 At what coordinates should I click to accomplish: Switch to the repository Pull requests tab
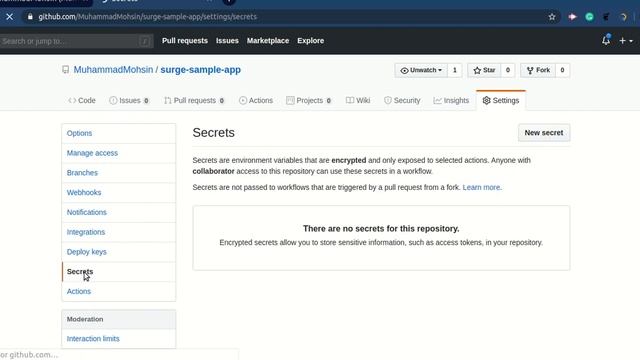pos(194,100)
